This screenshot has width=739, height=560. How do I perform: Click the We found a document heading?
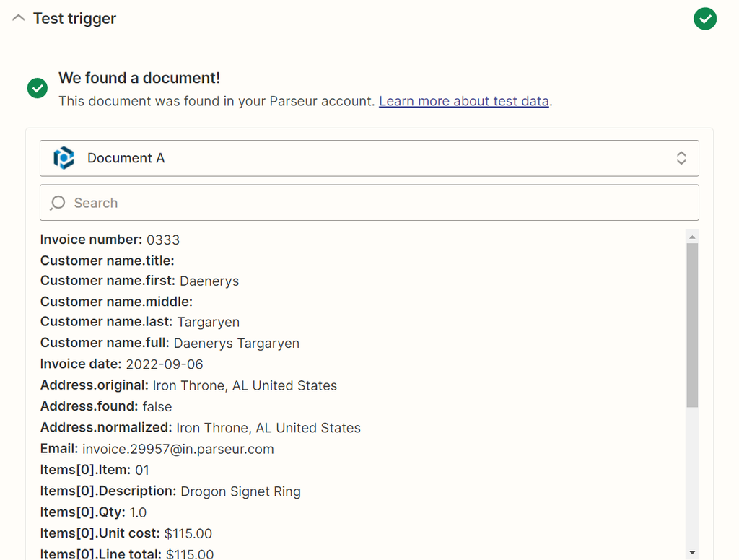coord(139,77)
